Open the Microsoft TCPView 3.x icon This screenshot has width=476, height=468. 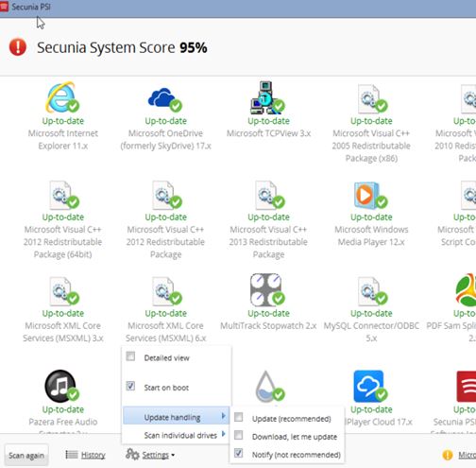267,97
